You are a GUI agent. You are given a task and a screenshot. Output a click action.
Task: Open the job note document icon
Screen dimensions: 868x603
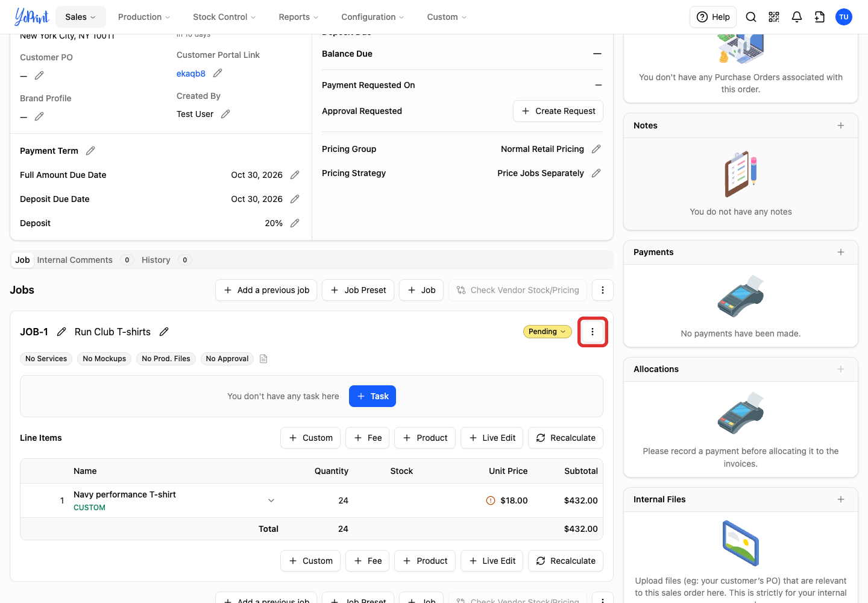point(263,359)
